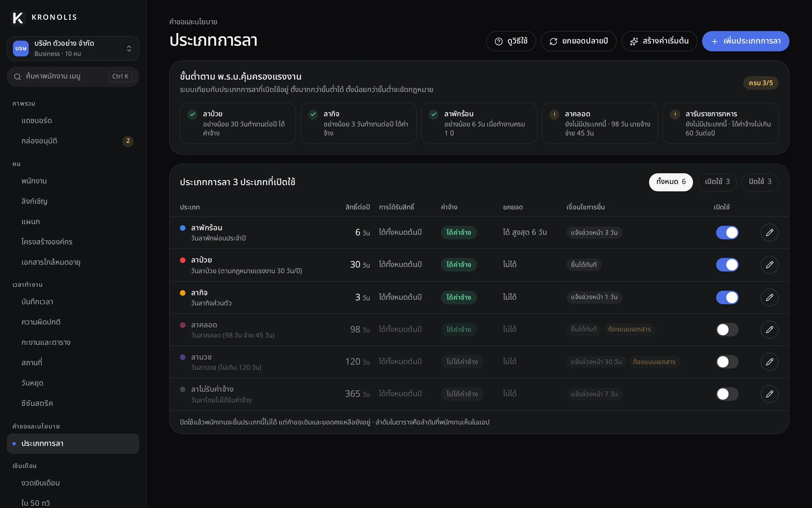Disable the ลาพักร้อน leave type toggle
The height and width of the screenshot is (508, 812).
[x=727, y=233]
